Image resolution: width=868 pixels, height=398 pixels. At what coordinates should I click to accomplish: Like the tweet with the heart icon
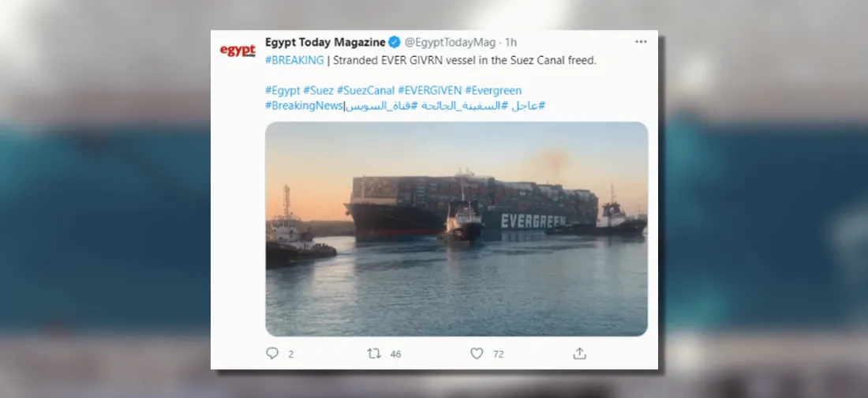click(477, 354)
